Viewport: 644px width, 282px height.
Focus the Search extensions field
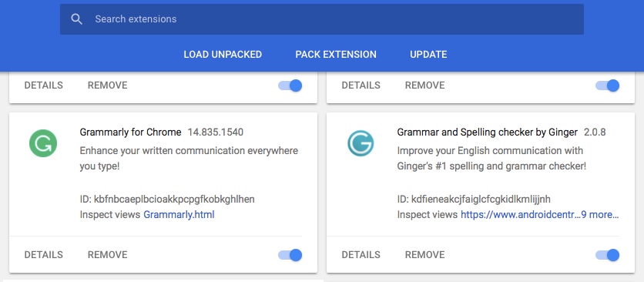click(x=321, y=19)
